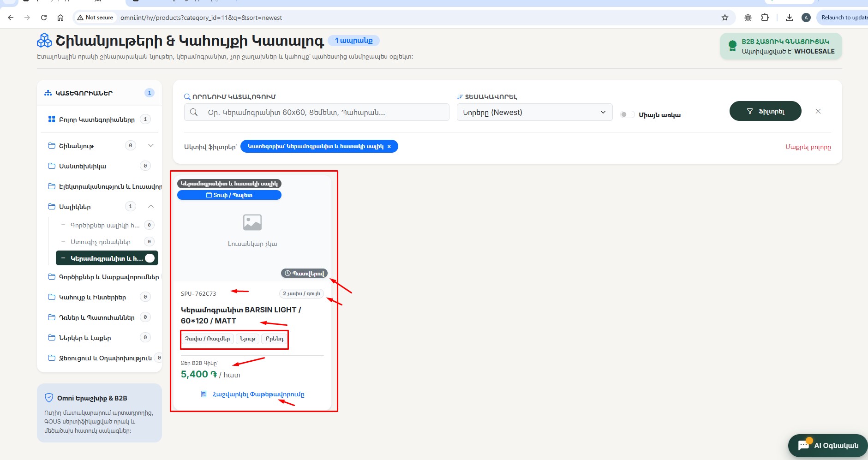868x460 pixels.
Task: Open the browser home page
Action: pos(60,18)
